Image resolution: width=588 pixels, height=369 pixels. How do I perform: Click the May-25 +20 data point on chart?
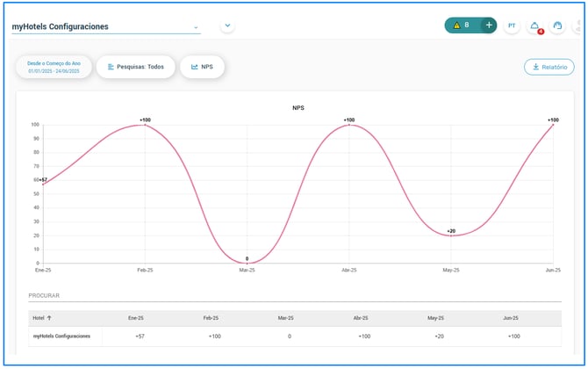pyautogui.click(x=451, y=235)
